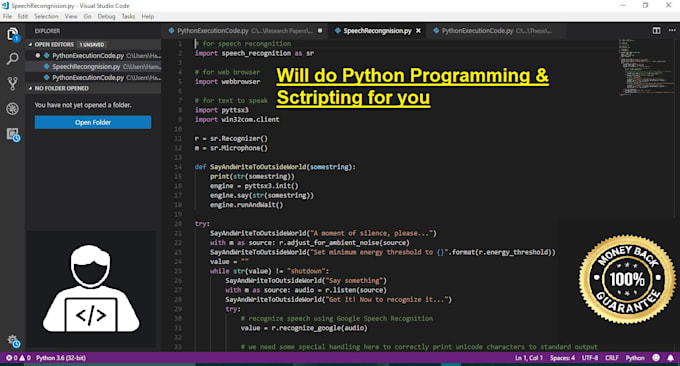Viewport: 680px width, 366px height.
Task: Click the warnings count in status bar
Action: [25, 358]
